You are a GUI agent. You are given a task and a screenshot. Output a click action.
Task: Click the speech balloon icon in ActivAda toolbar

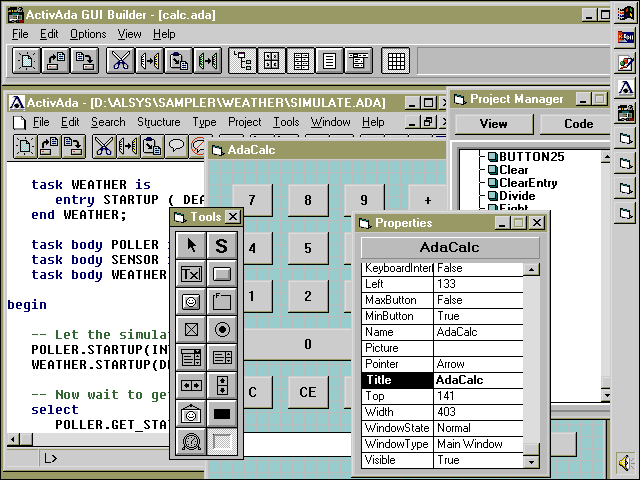[x=177, y=146]
